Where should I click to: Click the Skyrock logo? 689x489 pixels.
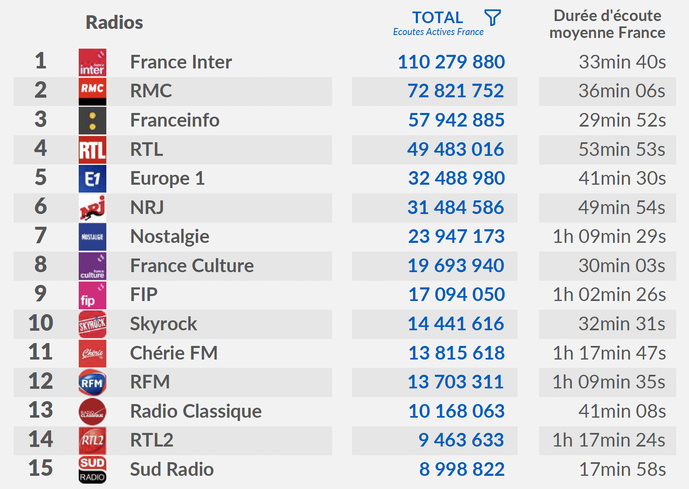92,324
